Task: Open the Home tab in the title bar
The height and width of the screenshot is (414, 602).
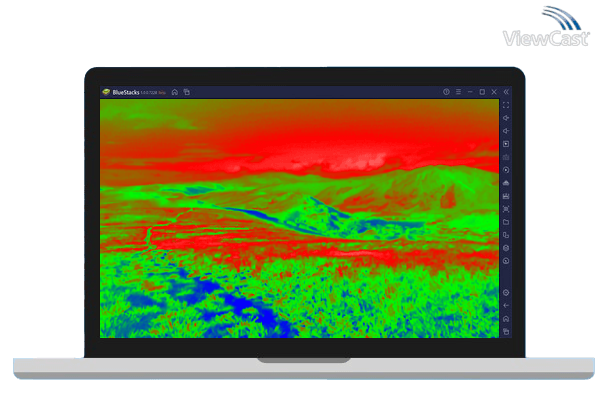Action: [x=175, y=92]
